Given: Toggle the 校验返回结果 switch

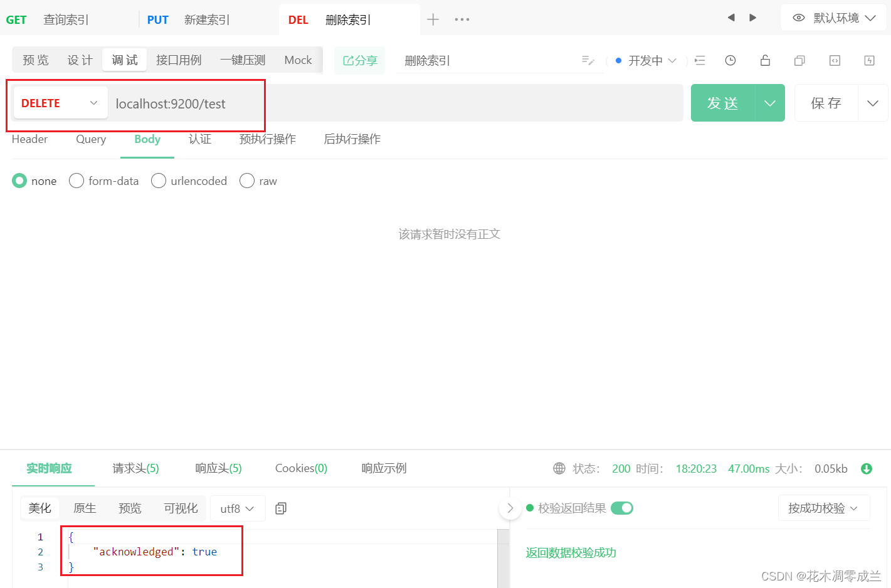Looking at the screenshot, I should click(x=622, y=508).
